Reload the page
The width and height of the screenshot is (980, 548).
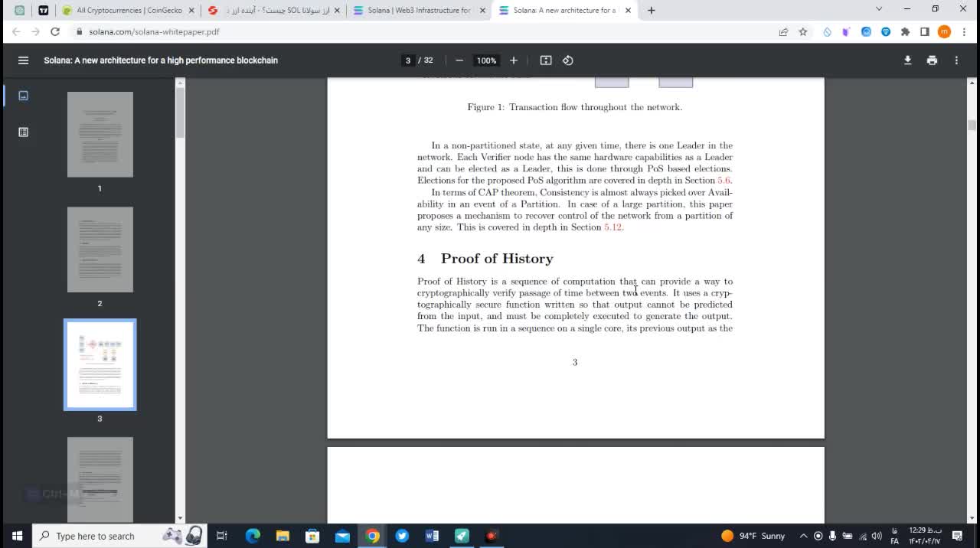pyautogui.click(x=55, y=32)
